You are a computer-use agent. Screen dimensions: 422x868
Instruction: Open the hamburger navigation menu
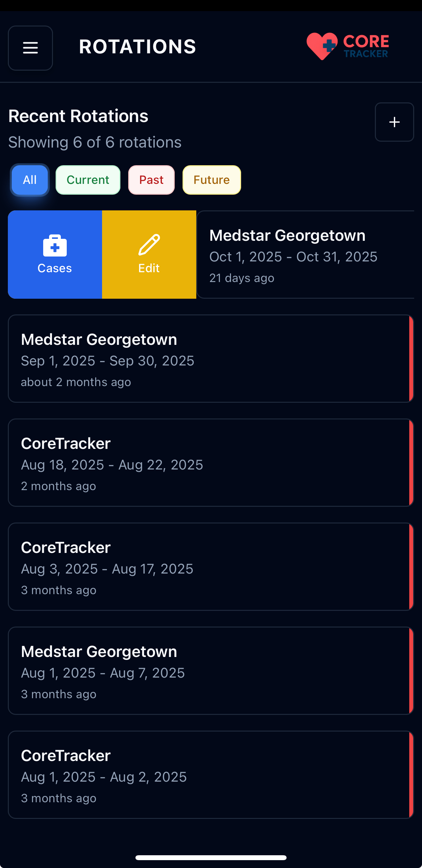pyautogui.click(x=30, y=48)
